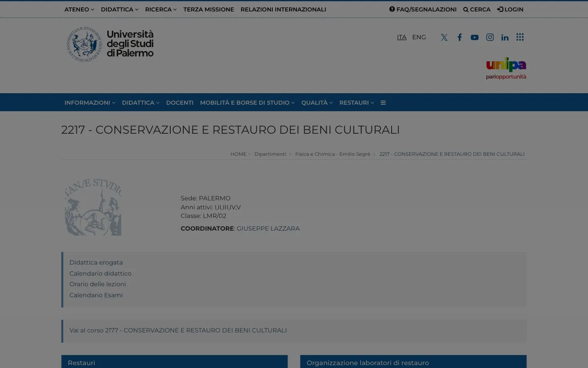Click the Login link
The width and height of the screenshot is (588, 368).
tap(510, 9)
